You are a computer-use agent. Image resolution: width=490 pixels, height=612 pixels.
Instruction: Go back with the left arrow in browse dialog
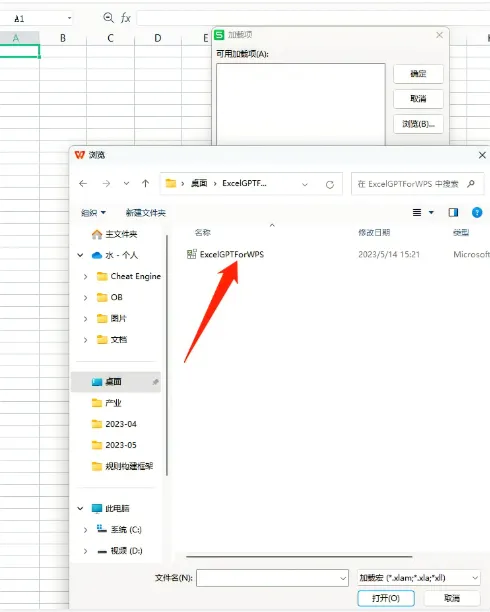pos(83,183)
